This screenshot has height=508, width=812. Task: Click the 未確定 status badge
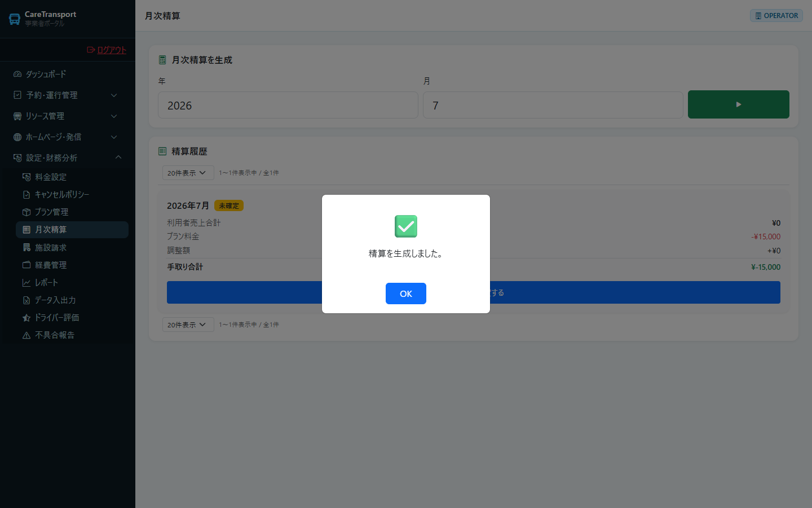point(229,205)
